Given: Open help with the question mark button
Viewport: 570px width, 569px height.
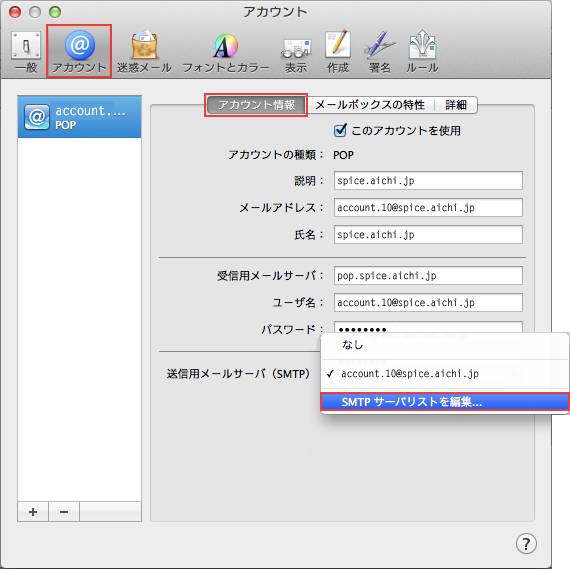Looking at the screenshot, I should [526, 544].
